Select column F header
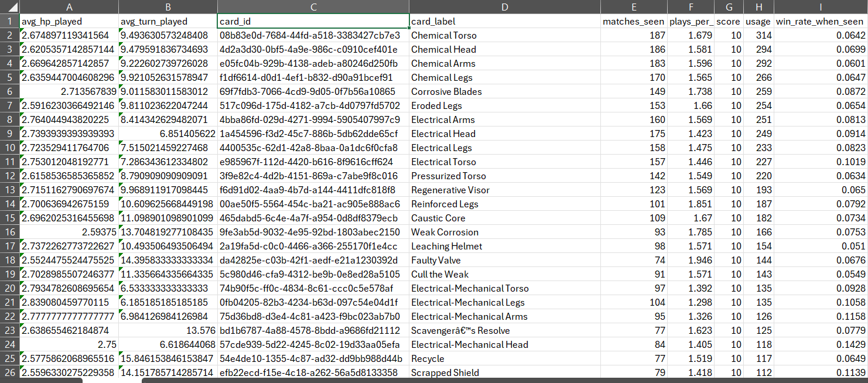The width and height of the screenshot is (868, 383). pyautogui.click(x=691, y=7)
